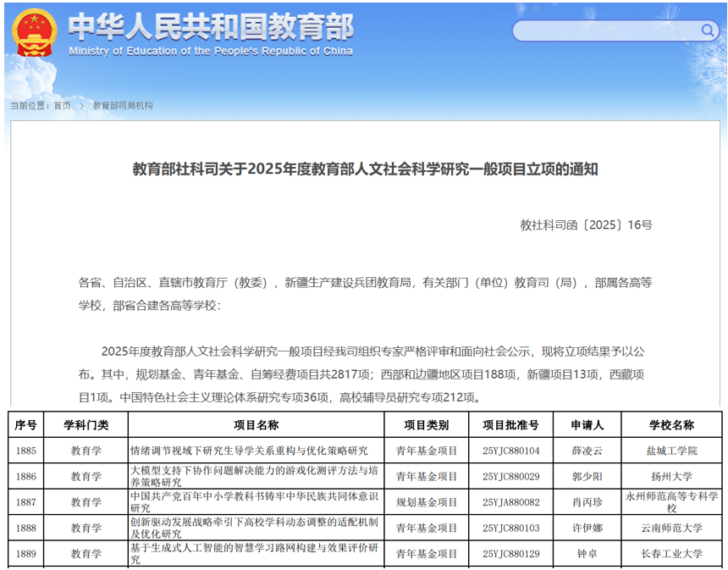Open the 教育部司局机构 breadcrumb link
This screenshot has height=570, width=728.
coord(123,106)
